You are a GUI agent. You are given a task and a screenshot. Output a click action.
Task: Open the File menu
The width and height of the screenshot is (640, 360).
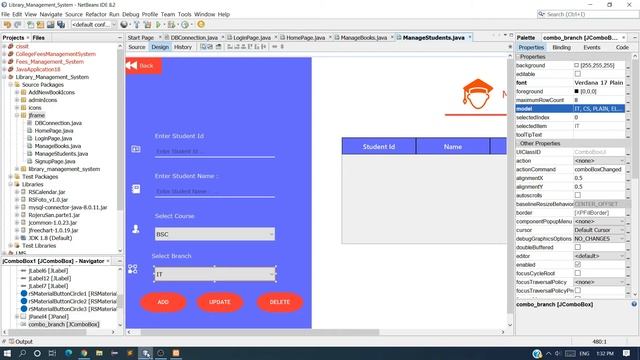point(5,14)
